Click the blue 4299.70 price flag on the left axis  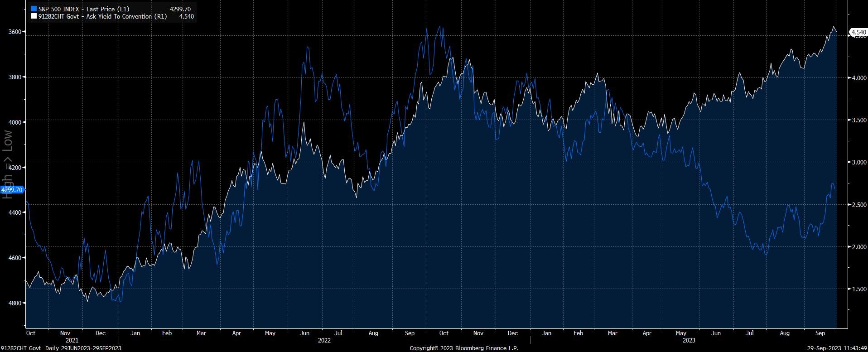point(12,190)
